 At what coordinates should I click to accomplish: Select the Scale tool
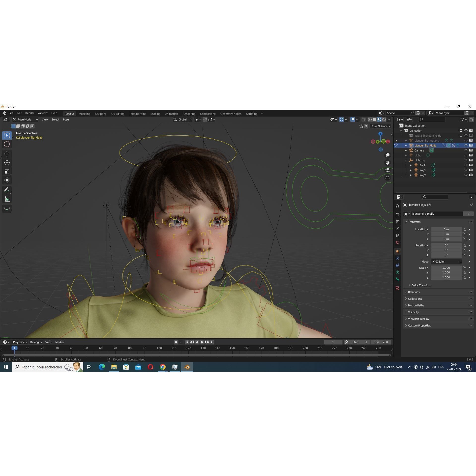7,171
